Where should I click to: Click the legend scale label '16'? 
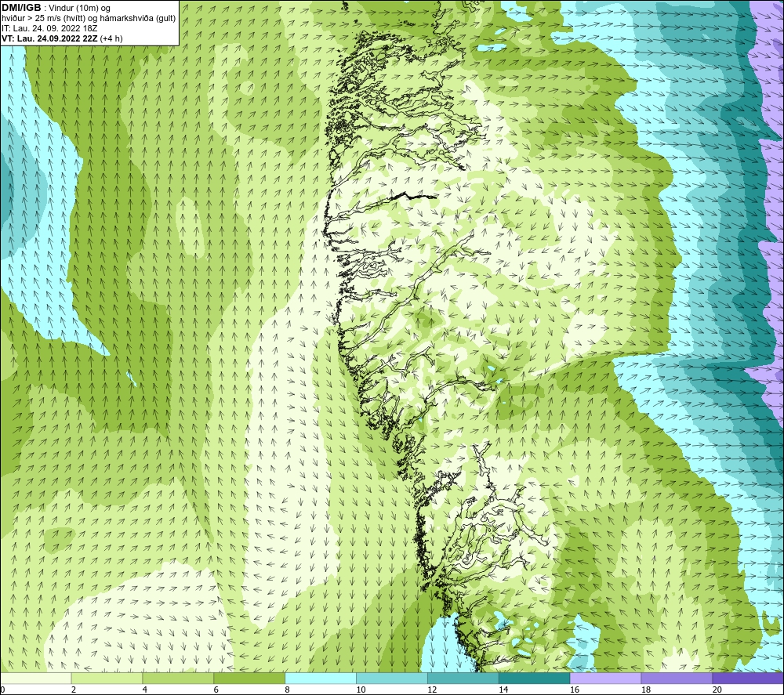pyautogui.click(x=575, y=690)
